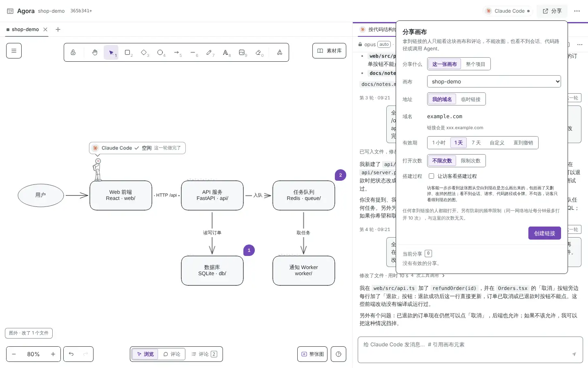Set validity to 直到撤销
The width and height of the screenshot is (588, 368).
(523, 143)
